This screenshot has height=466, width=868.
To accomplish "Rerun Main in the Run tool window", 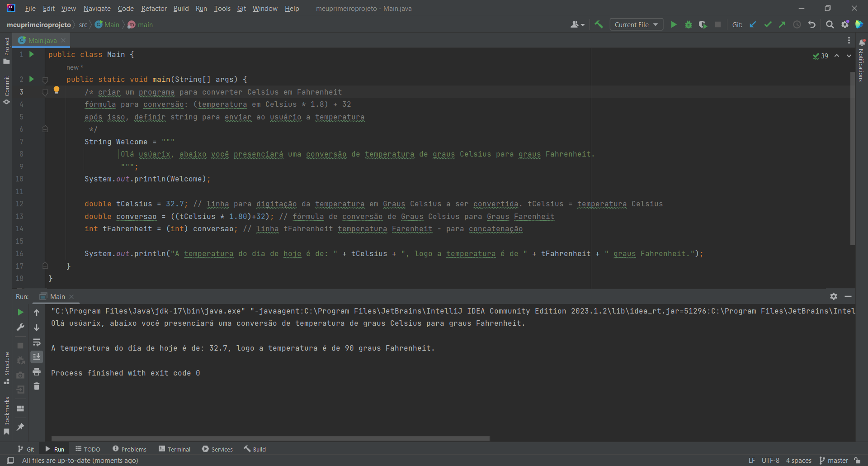I will [20, 312].
